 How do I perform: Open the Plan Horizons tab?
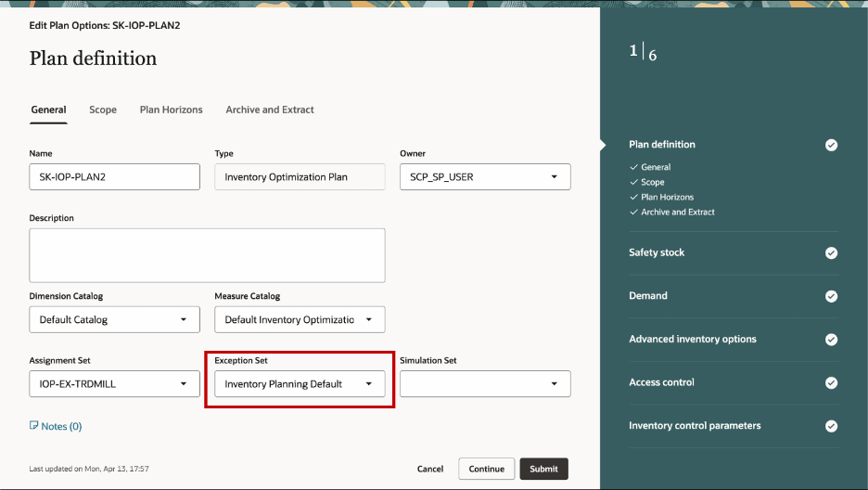171,110
